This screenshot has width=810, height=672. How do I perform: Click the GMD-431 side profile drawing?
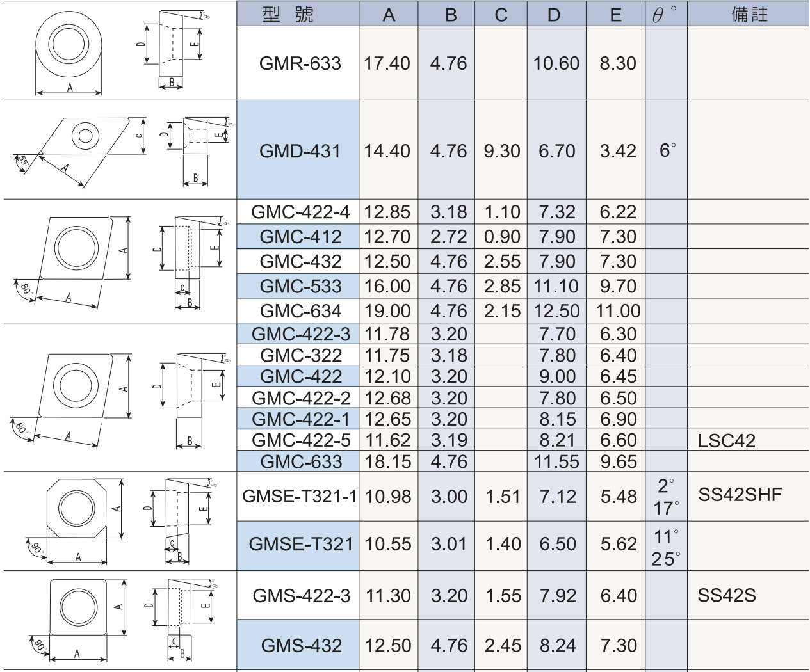(195, 152)
